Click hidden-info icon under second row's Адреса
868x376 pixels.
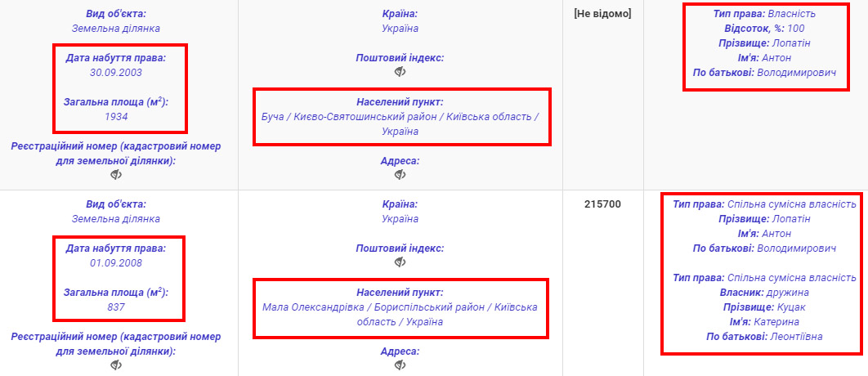(x=400, y=365)
